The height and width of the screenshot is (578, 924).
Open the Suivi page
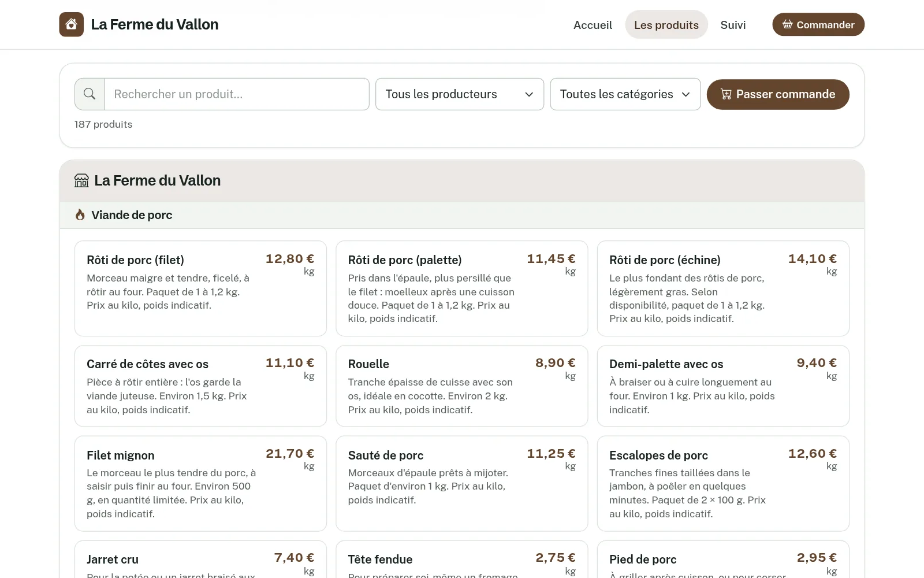tap(733, 25)
